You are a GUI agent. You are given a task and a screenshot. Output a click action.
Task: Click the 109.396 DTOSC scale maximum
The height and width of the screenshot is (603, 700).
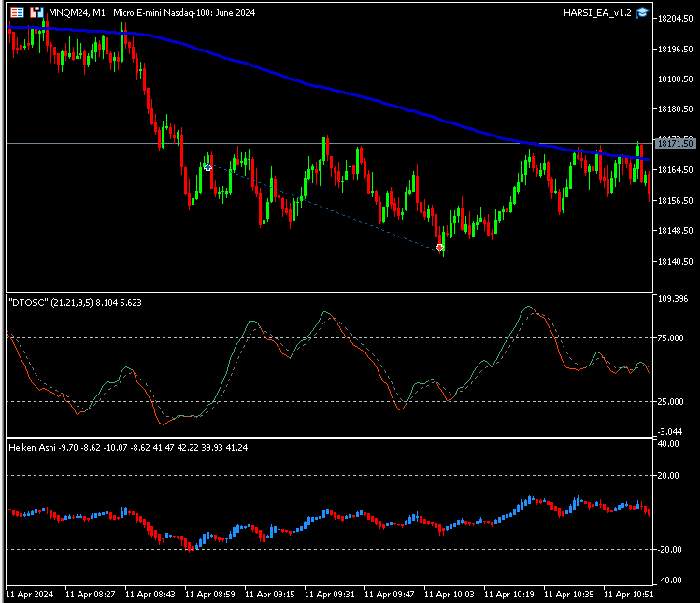click(673, 299)
